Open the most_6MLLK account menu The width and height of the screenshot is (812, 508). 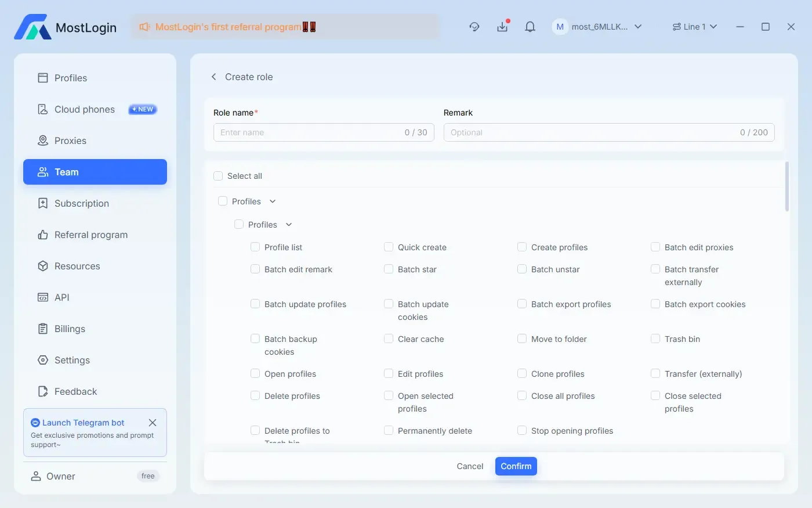(598, 26)
